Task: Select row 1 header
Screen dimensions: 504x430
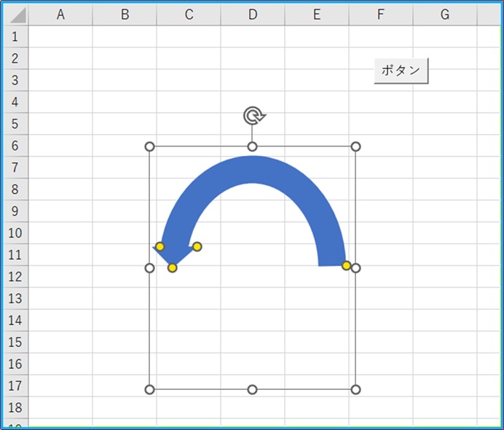Action: [x=15, y=36]
